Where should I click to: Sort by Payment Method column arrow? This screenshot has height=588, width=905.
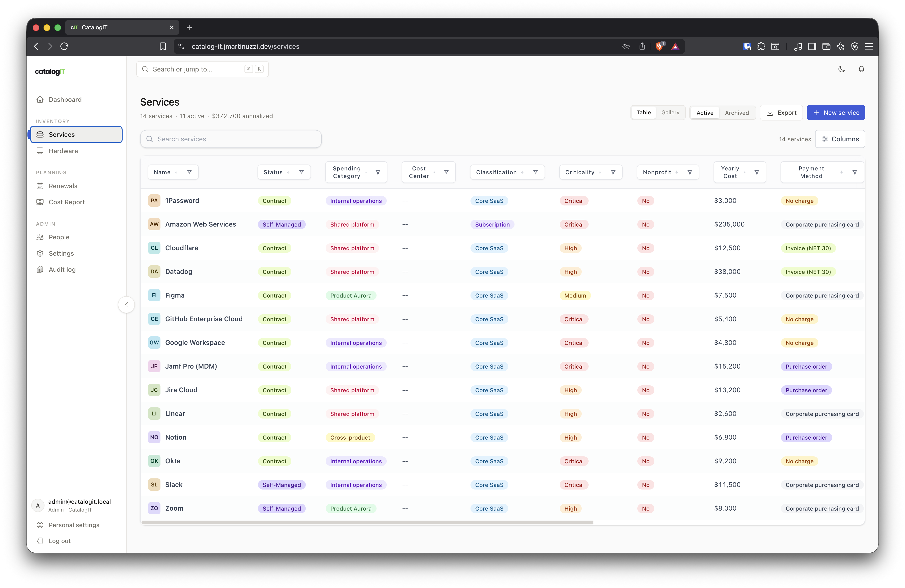click(841, 172)
